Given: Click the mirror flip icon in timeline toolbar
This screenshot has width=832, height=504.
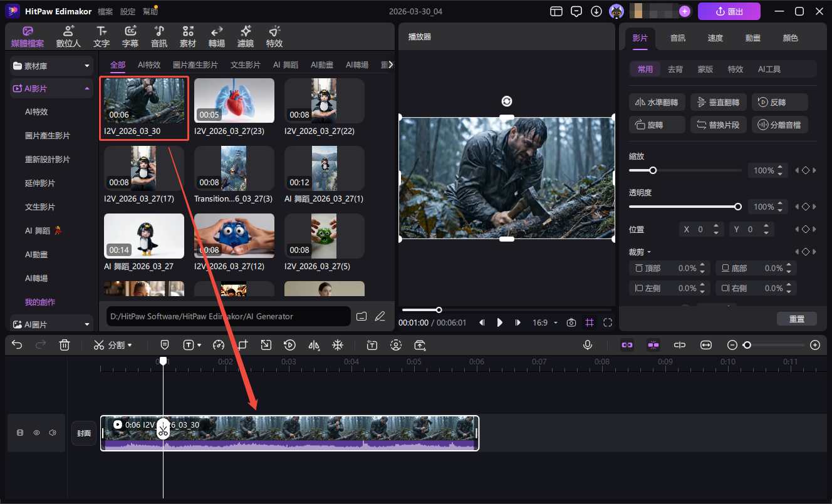Looking at the screenshot, I should pos(314,345).
